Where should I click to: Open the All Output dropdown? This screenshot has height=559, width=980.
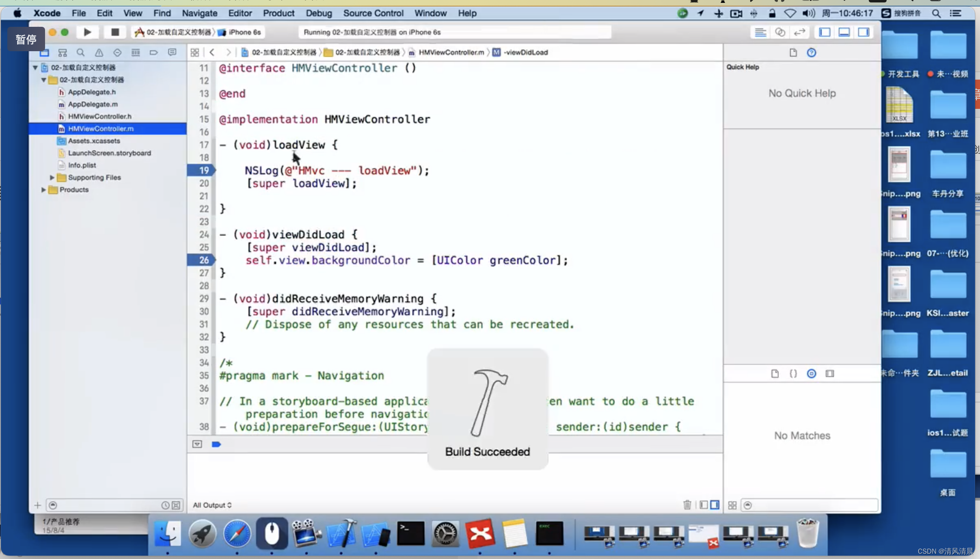click(x=212, y=505)
